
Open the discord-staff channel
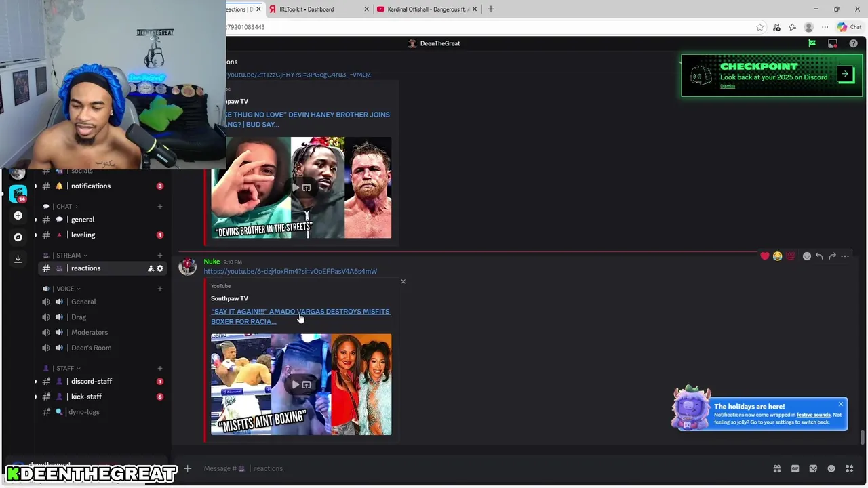(102, 381)
